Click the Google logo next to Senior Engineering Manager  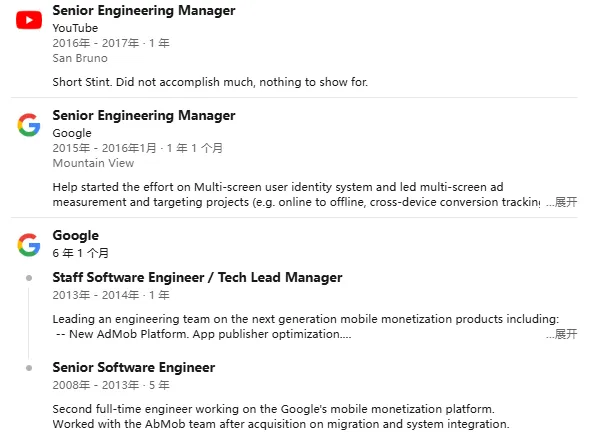point(29,125)
